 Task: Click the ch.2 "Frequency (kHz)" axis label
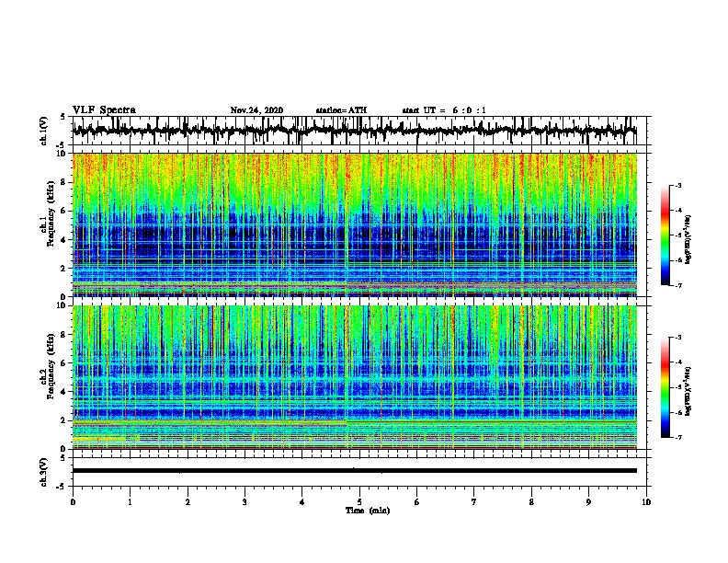point(51,366)
